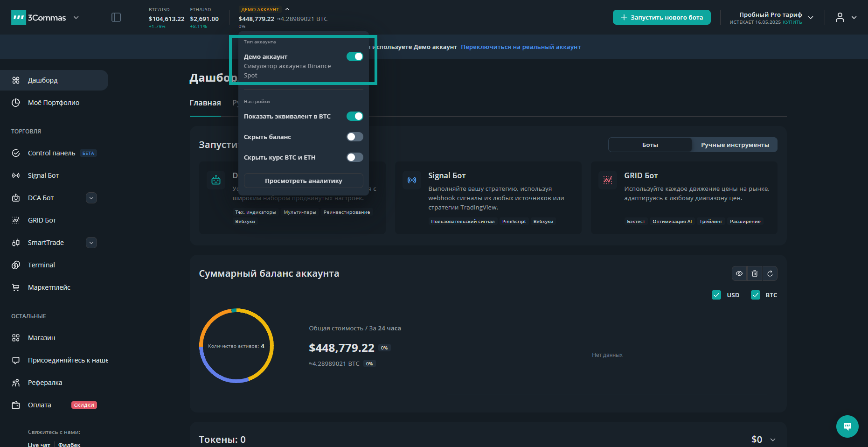This screenshot has height=447, width=868.
Task: Open Фидбек link
Action: [69, 444]
